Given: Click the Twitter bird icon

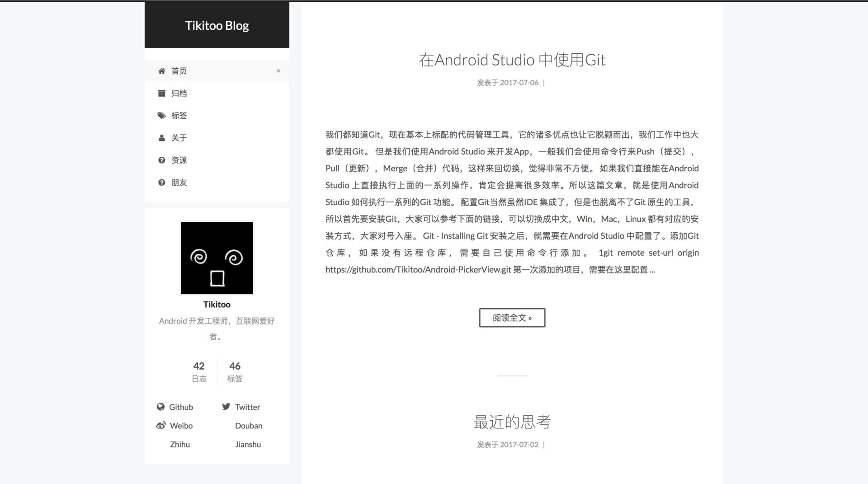Looking at the screenshot, I should coord(226,407).
